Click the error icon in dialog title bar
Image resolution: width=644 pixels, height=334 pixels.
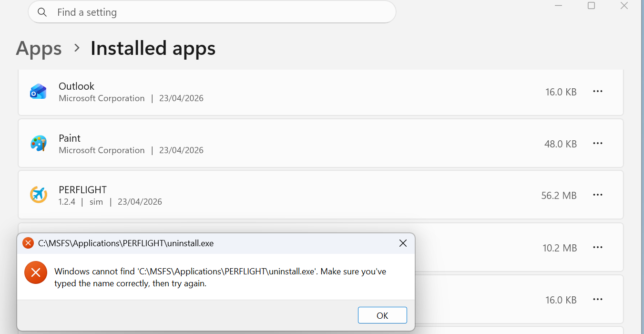click(28, 243)
